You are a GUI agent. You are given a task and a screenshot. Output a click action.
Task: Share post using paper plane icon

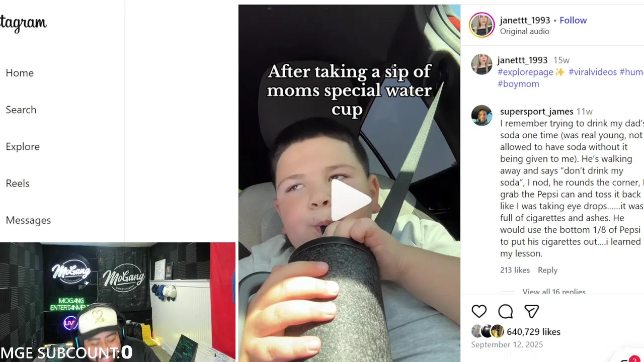pyautogui.click(x=532, y=311)
